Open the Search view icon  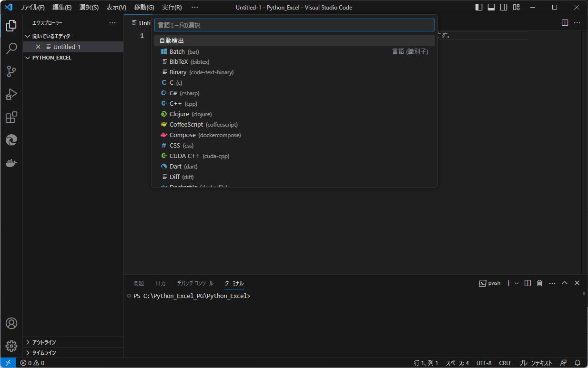click(x=11, y=49)
